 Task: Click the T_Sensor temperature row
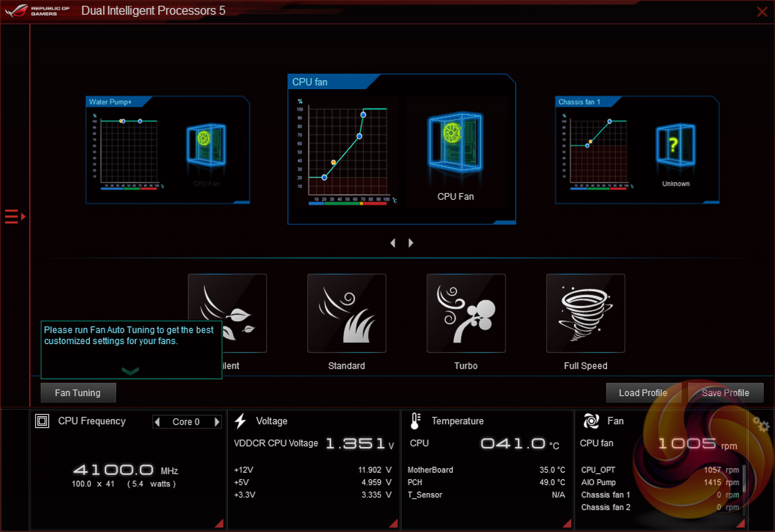coord(486,495)
